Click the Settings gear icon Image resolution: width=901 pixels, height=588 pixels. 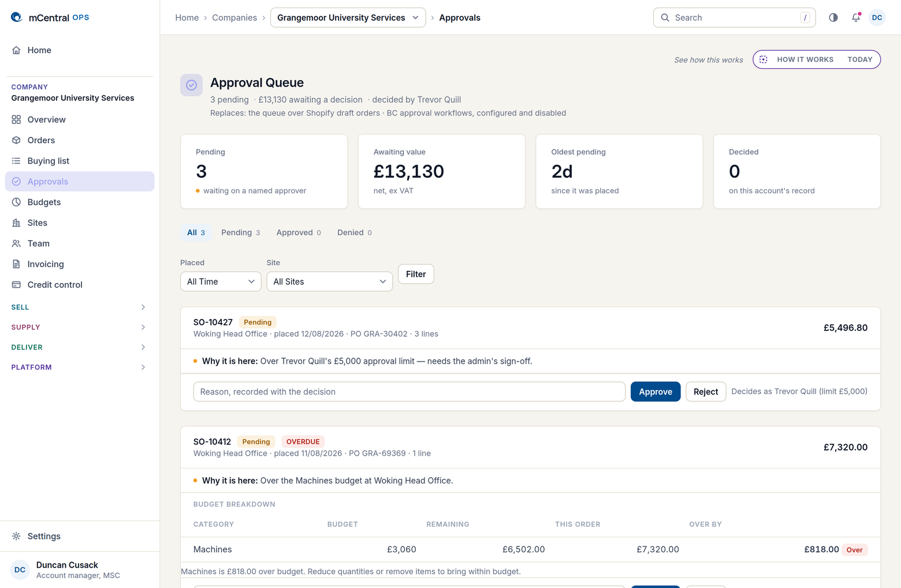tap(16, 536)
